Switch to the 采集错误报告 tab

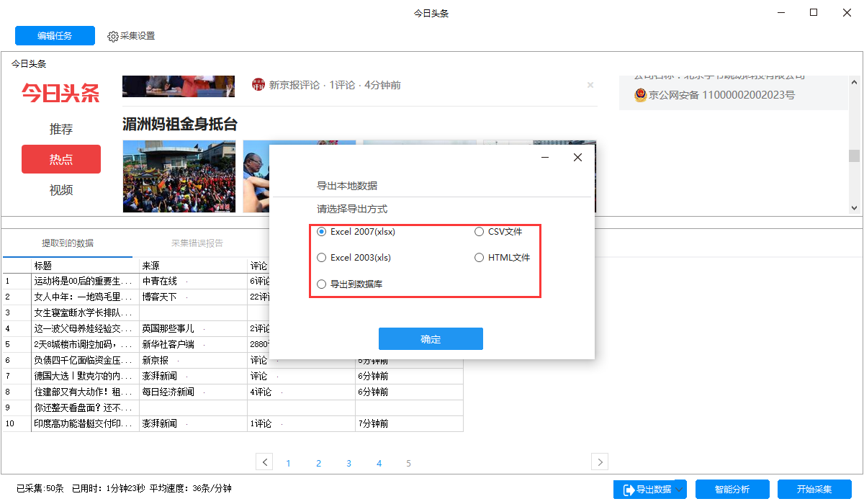[197, 243]
